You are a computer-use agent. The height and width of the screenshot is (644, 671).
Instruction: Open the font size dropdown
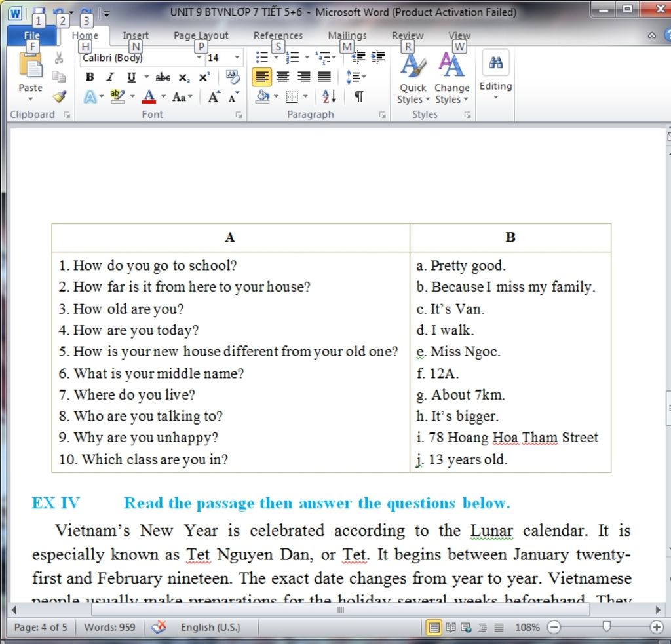[237, 58]
